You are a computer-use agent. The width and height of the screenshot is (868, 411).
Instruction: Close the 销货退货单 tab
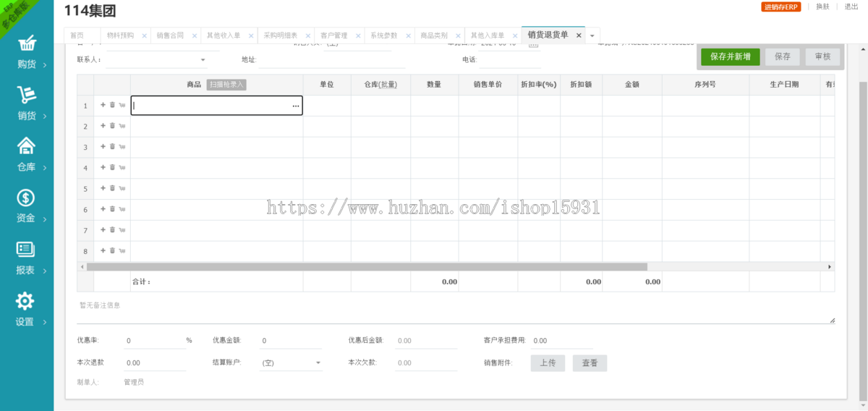click(578, 35)
